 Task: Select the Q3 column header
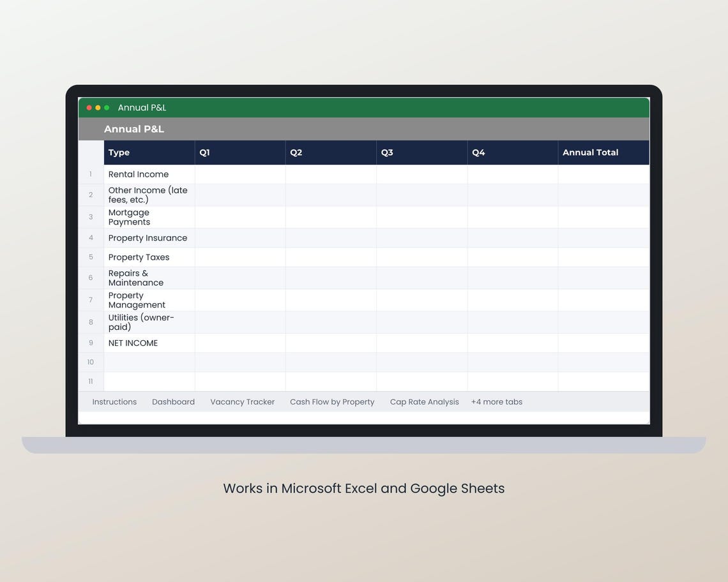tap(422, 153)
